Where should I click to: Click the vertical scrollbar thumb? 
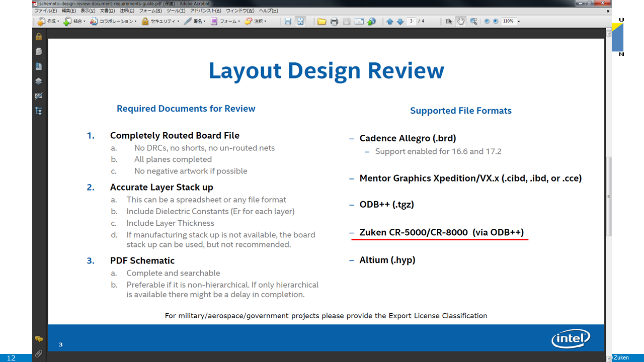609,196
